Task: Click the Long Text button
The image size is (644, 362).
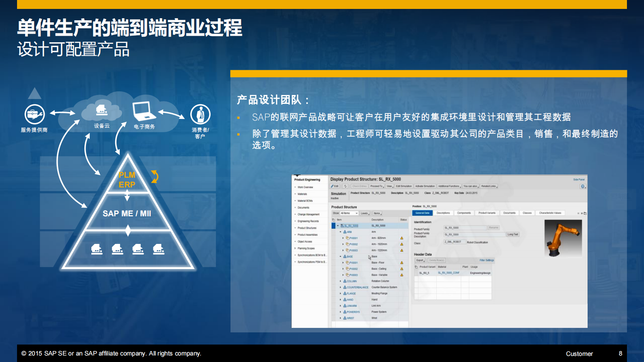Action: 513,234
